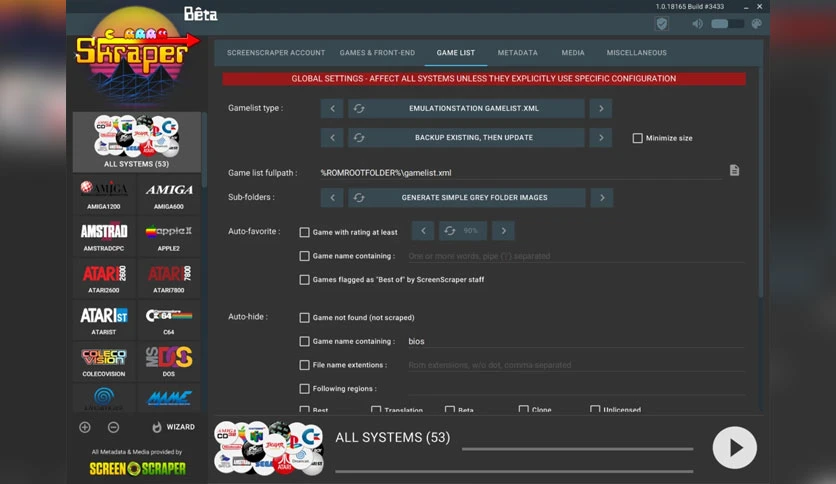Click Rom extensions input field
The width and height of the screenshot is (836, 484).
click(576, 365)
